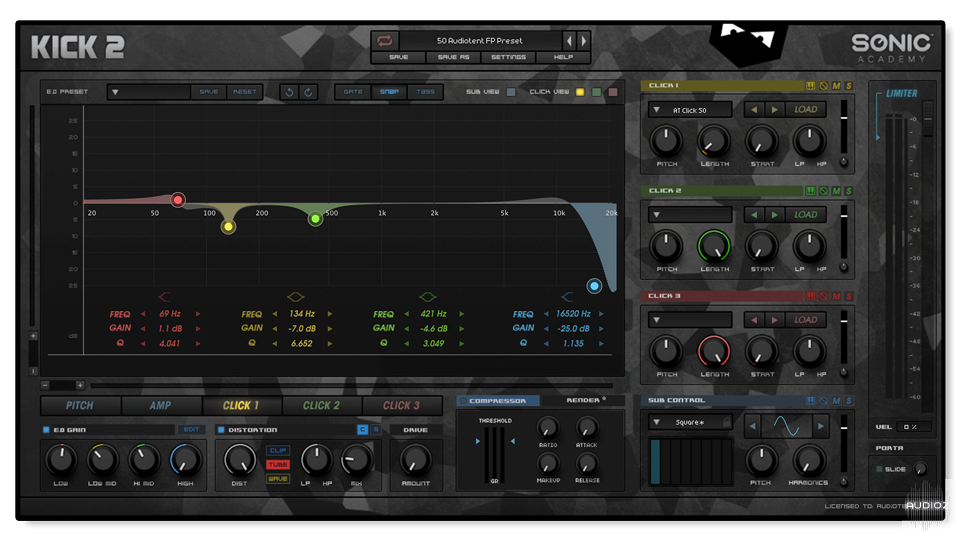
Task: Toggle green Click View checkbox
Action: click(x=597, y=92)
